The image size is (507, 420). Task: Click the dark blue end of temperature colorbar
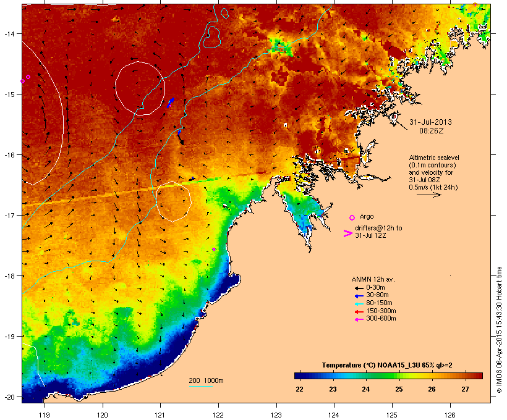[299, 376]
